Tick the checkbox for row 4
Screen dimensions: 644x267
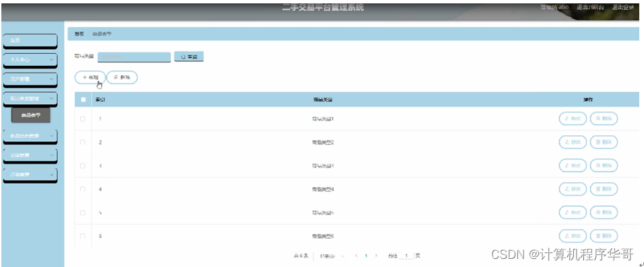point(83,189)
